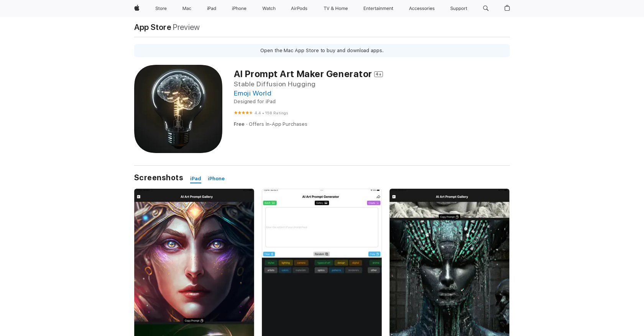Open the Entertainment menu
Image resolution: width=644 pixels, height=336 pixels.
point(378,8)
